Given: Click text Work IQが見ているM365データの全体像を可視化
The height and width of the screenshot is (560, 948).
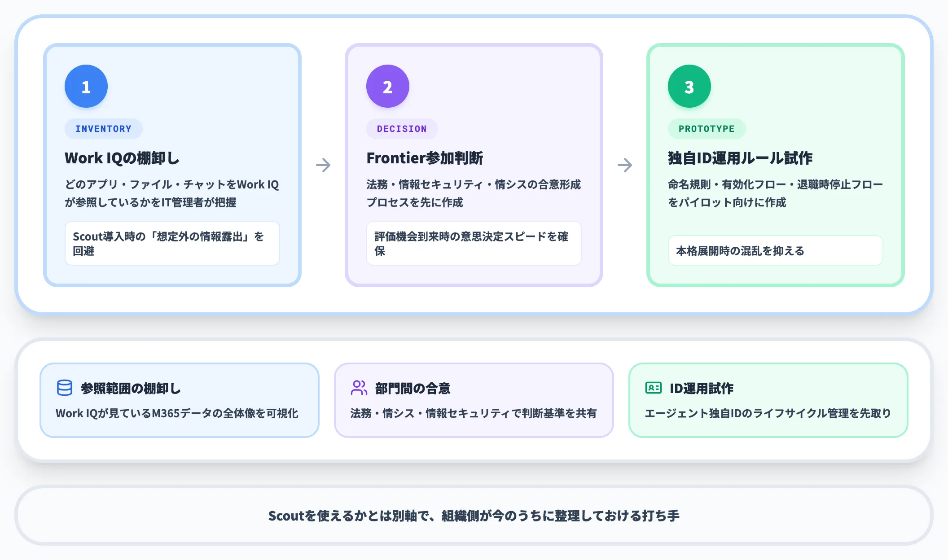Looking at the screenshot, I should point(177,413).
